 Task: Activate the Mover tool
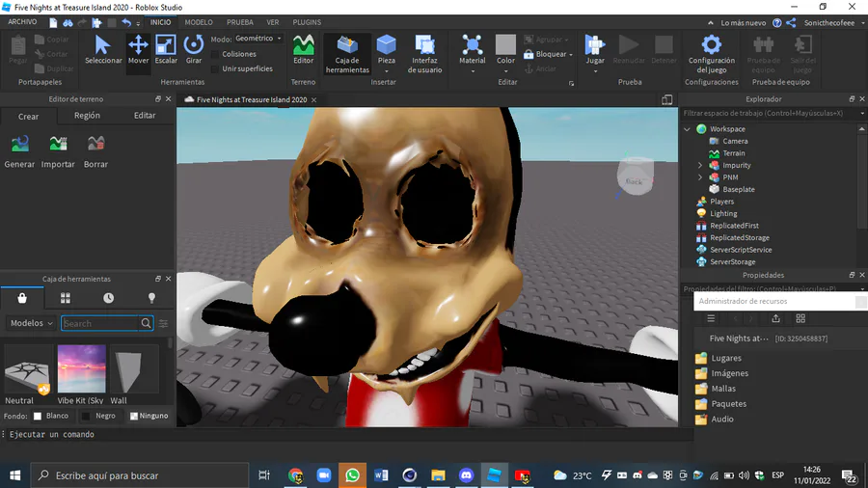coord(138,49)
